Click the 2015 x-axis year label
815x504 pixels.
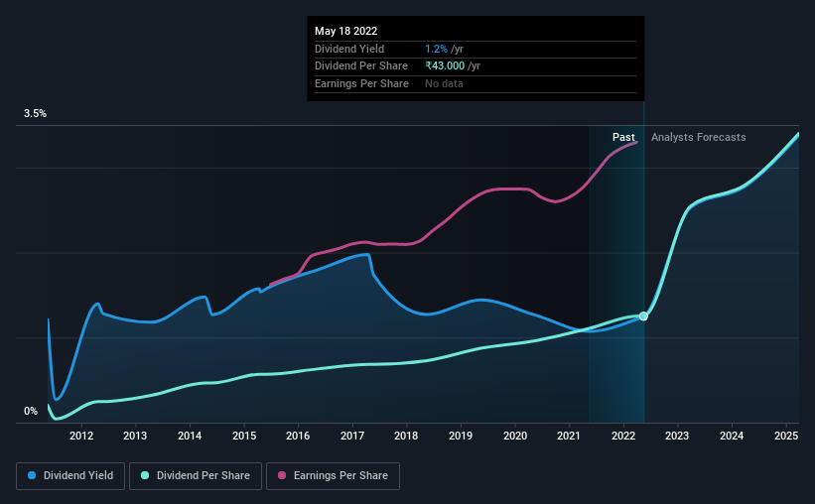[x=244, y=436]
